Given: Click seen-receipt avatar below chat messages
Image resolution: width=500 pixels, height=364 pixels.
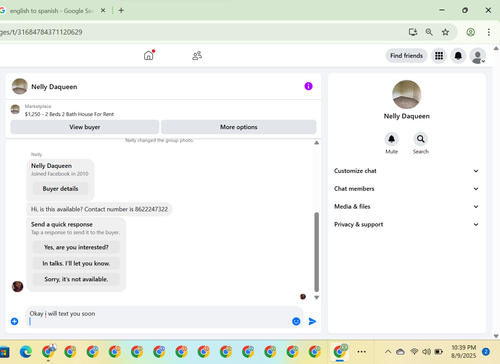Looking at the screenshot, I should coord(303,297).
